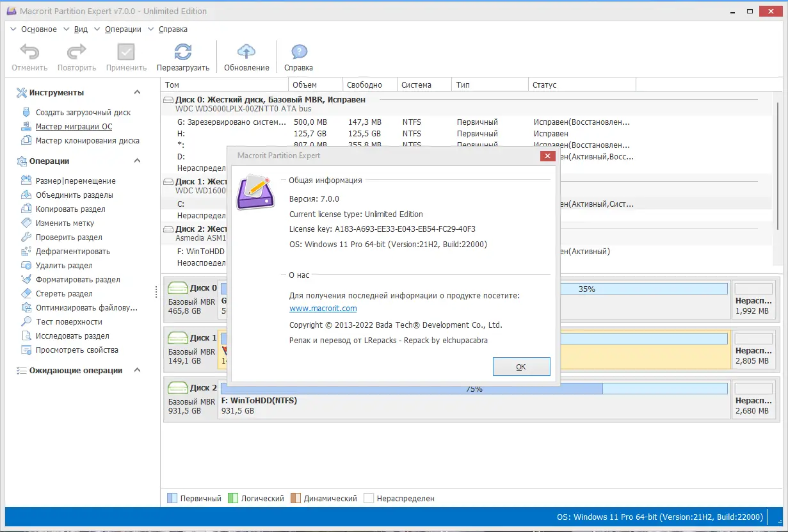Collapse the Операции panel section
Screen dimensions: 788x532
point(137,161)
